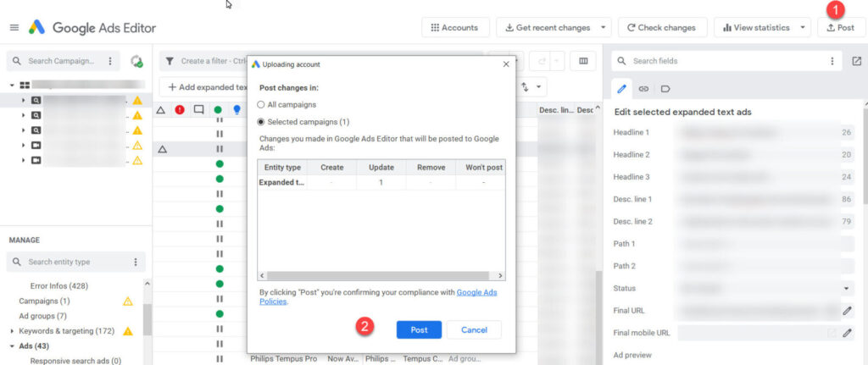Image resolution: width=868 pixels, height=365 pixels.
Task: Pop out the edit panel
Action: click(x=856, y=61)
